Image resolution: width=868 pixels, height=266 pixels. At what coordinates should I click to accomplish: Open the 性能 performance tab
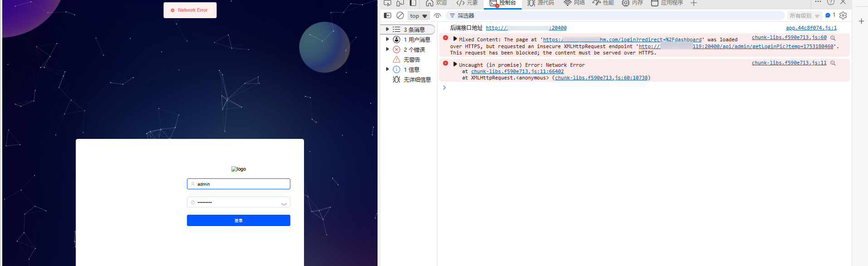(x=603, y=3)
